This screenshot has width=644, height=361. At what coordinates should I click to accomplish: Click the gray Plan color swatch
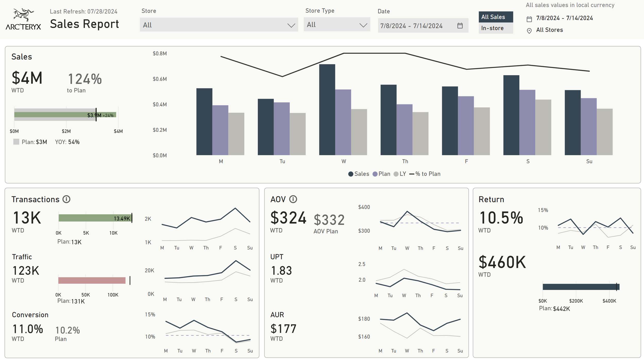16,142
